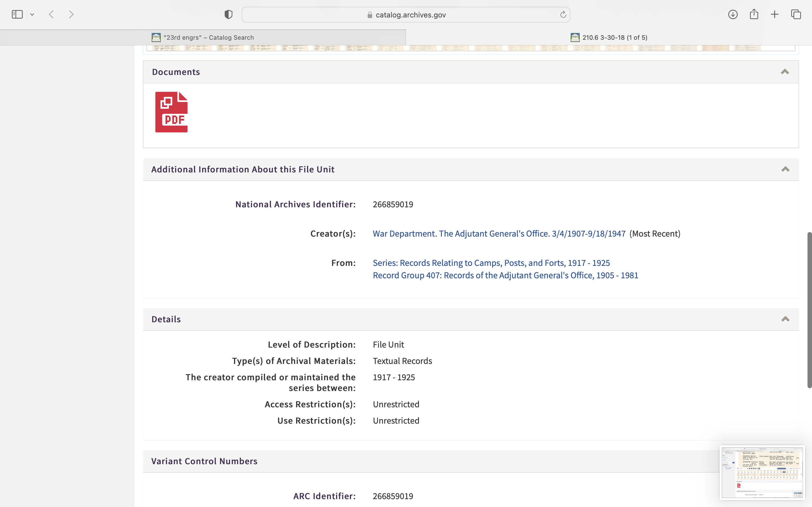Open the Record Group 407 link
Screen dimensions: 812x507
click(x=505, y=275)
